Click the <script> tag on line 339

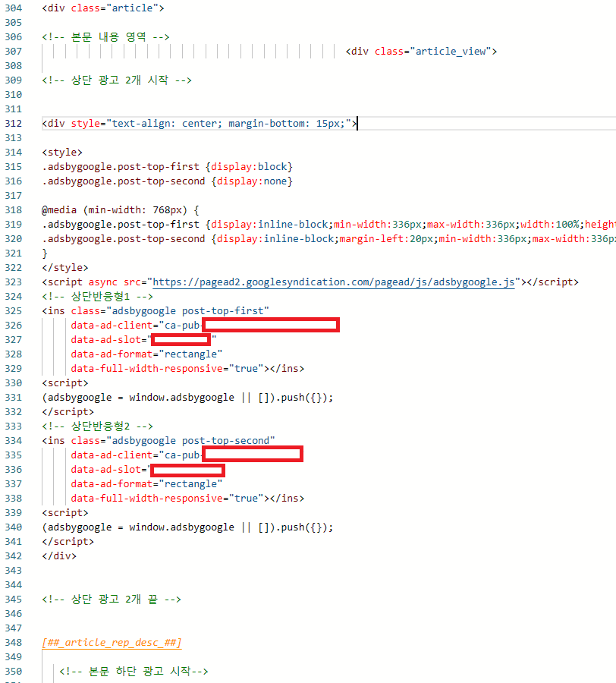point(65,513)
